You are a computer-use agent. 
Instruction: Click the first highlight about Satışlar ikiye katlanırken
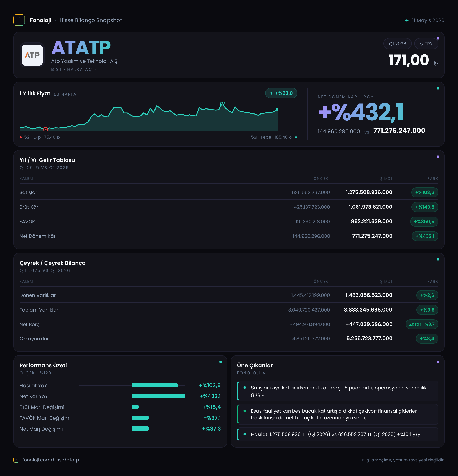[x=337, y=391]
